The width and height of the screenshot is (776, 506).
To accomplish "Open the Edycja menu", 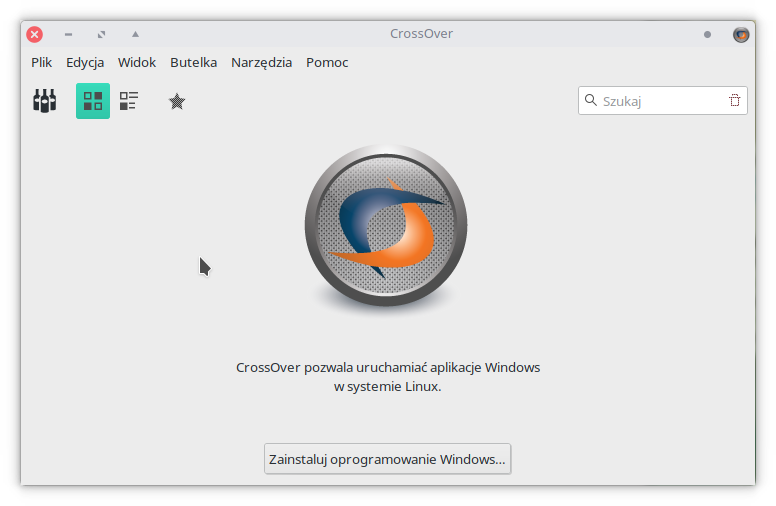I will [85, 62].
